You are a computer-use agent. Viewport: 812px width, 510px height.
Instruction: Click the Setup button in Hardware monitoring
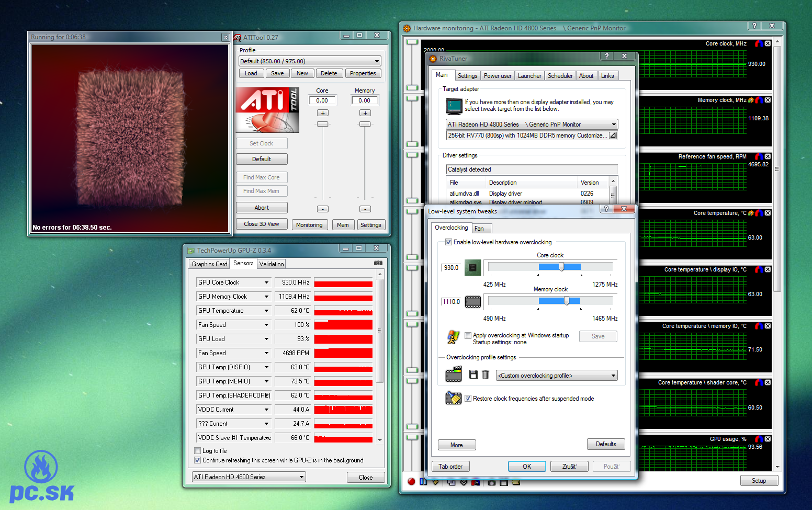[759, 481]
